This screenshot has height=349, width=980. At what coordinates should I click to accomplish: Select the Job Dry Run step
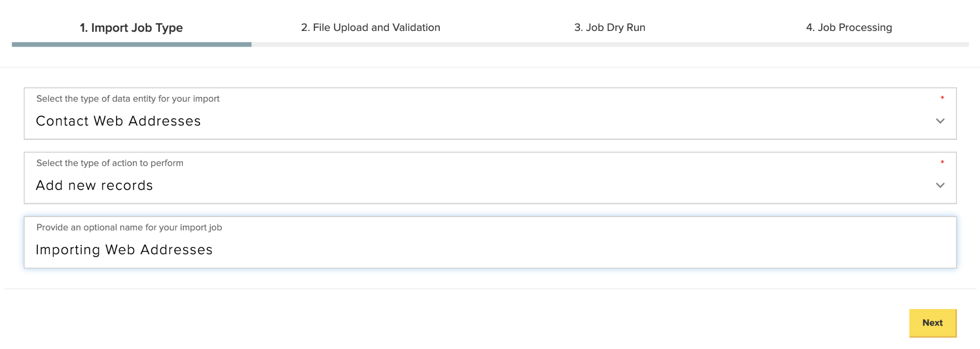point(609,27)
